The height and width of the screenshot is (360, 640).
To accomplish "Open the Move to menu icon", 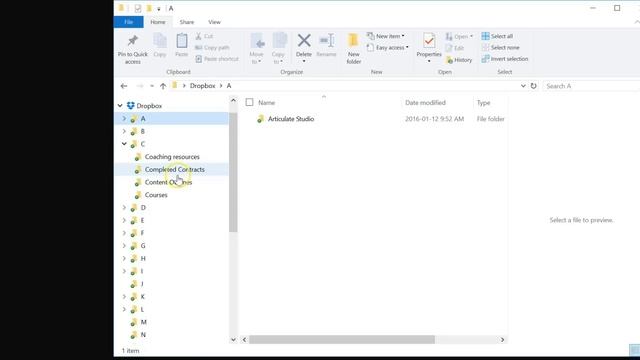I will tap(257, 41).
